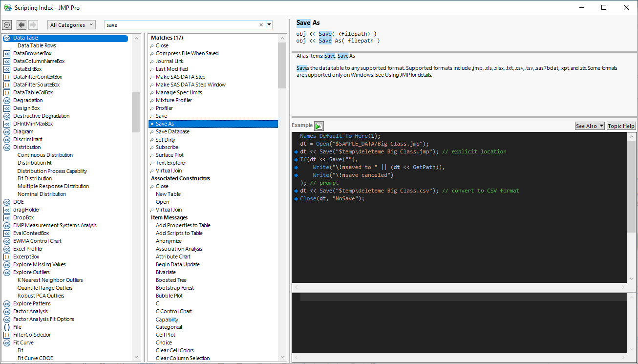The image size is (638, 364).
Task: Go back with the left arrow
Action: [x=21, y=25]
